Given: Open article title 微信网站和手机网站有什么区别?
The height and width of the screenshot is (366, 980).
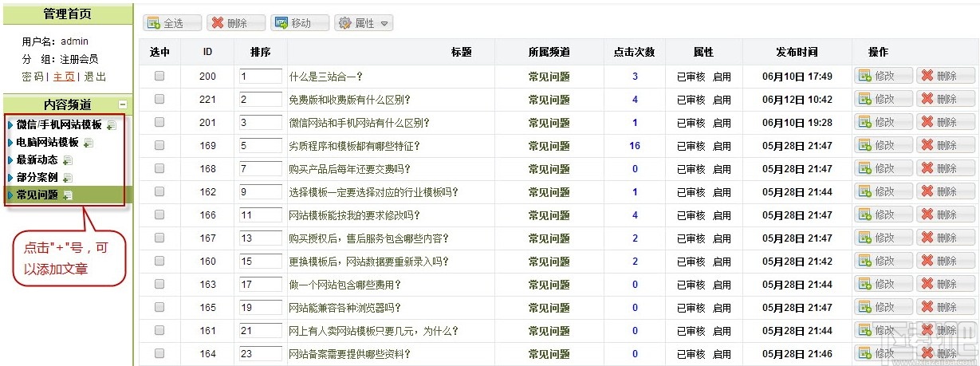Looking at the screenshot, I should 359,123.
